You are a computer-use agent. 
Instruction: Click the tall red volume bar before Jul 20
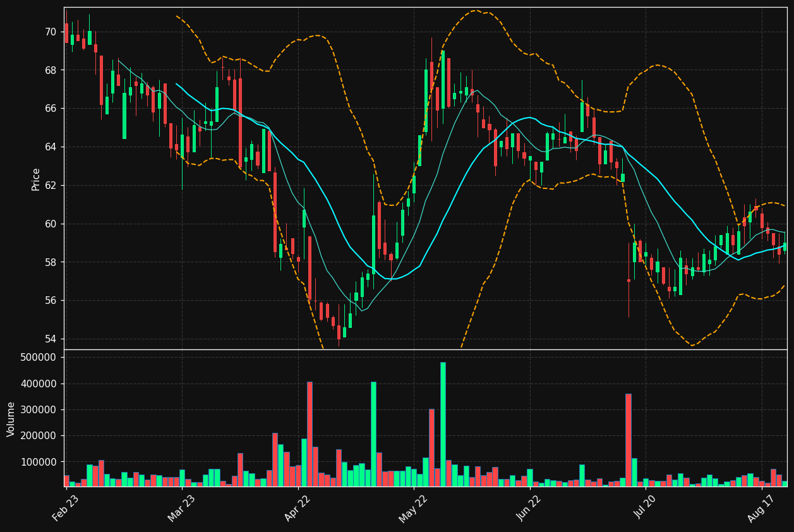[x=629, y=440]
